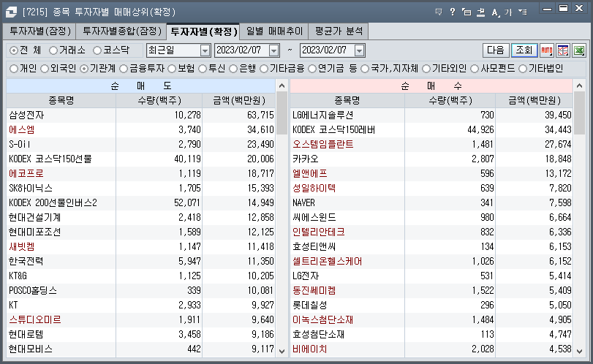Click the 순매수 종목명 column header
Viewport: 593px width, 364px height.
point(347,101)
